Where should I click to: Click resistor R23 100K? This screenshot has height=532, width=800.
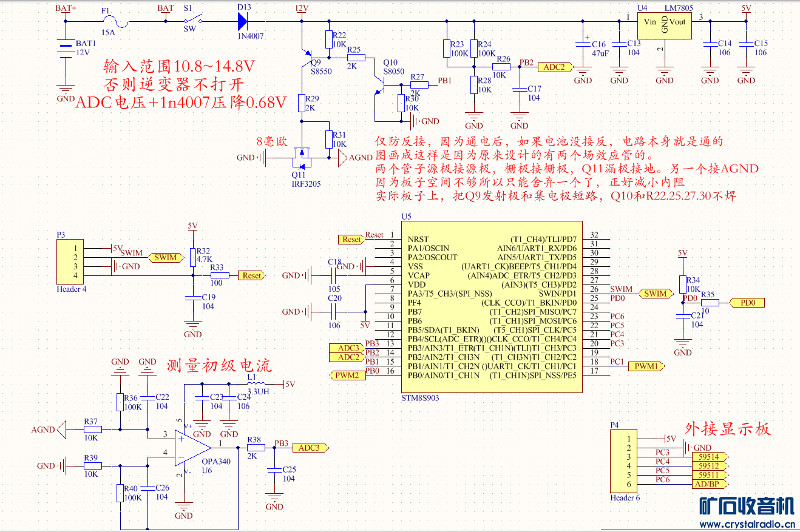click(446, 49)
